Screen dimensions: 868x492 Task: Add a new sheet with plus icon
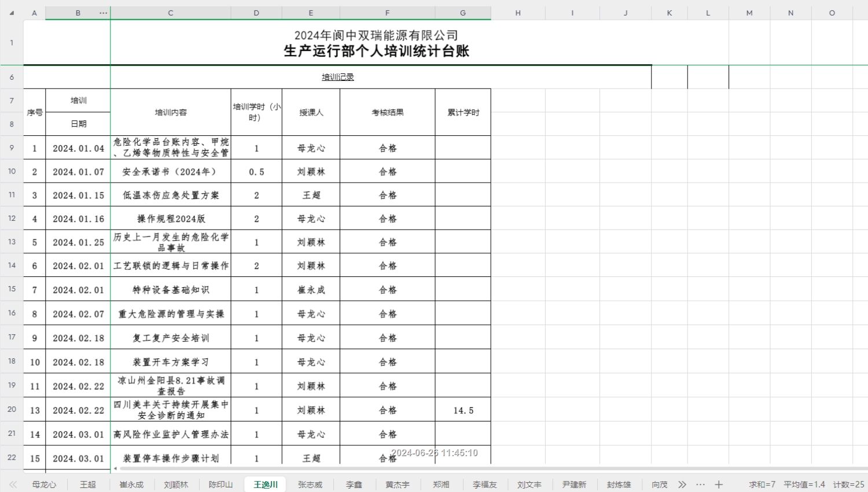pos(719,484)
